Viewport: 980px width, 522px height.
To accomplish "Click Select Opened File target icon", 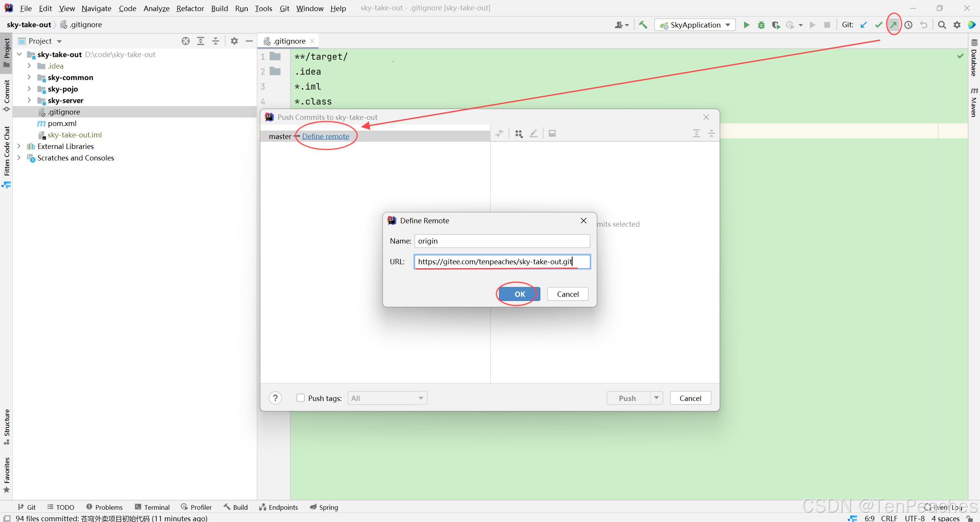I will (186, 41).
